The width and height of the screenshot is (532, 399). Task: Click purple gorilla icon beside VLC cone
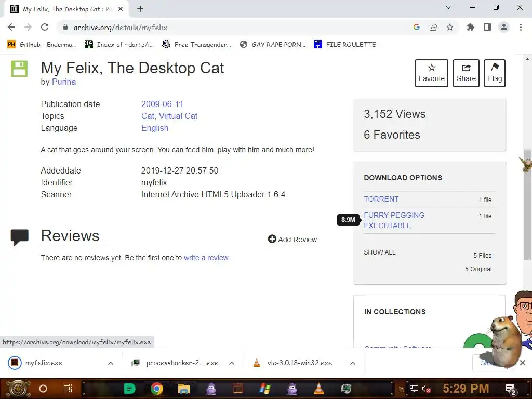click(x=292, y=389)
